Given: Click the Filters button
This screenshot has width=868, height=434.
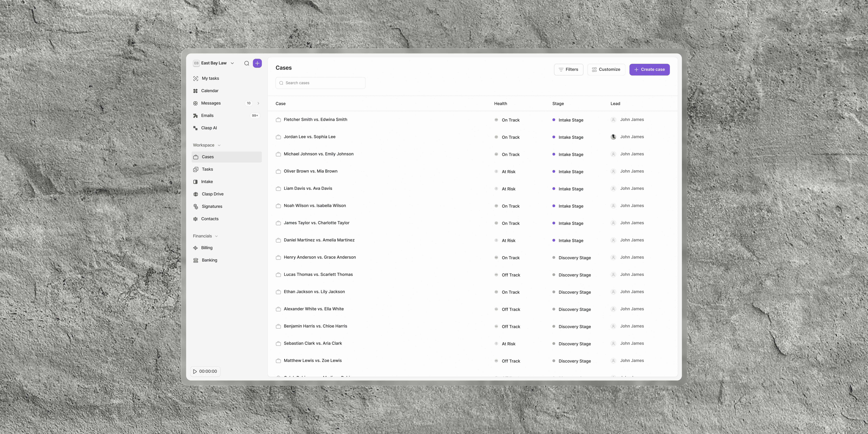Looking at the screenshot, I should 568,69.
